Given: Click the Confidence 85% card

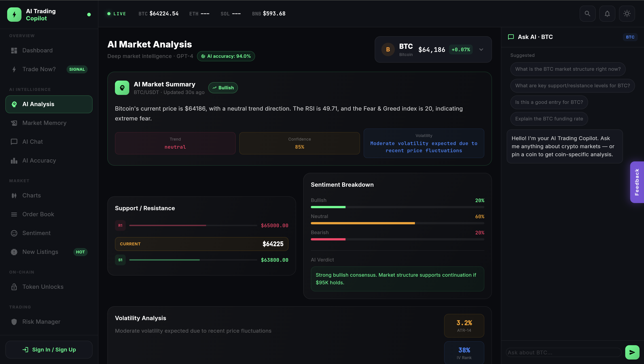Looking at the screenshot, I should (x=299, y=143).
